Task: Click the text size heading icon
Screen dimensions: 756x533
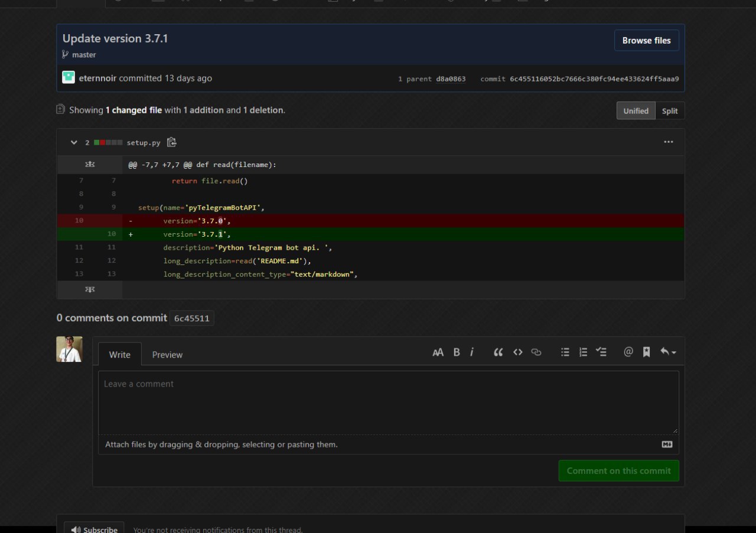Action: click(x=438, y=352)
